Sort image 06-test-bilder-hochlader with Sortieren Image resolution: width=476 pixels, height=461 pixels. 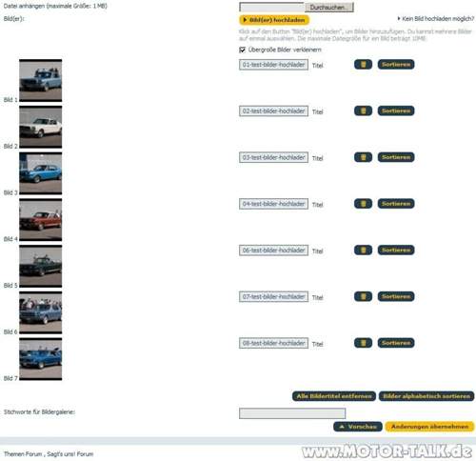[396, 251]
